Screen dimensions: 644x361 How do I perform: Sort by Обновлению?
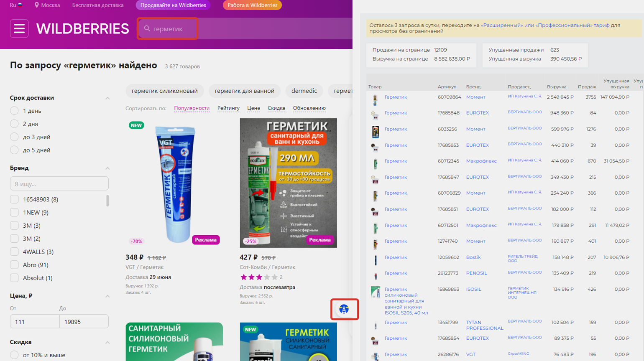coord(309,108)
